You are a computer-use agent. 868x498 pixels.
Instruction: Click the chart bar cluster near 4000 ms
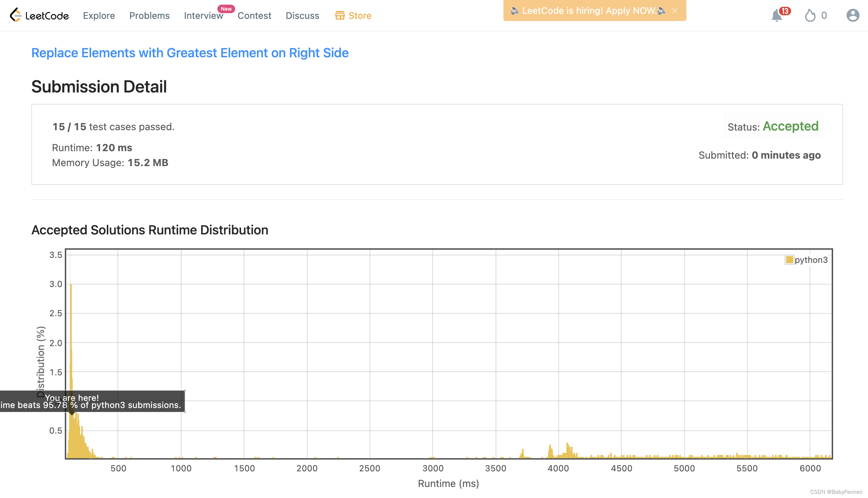tap(568, 451)
